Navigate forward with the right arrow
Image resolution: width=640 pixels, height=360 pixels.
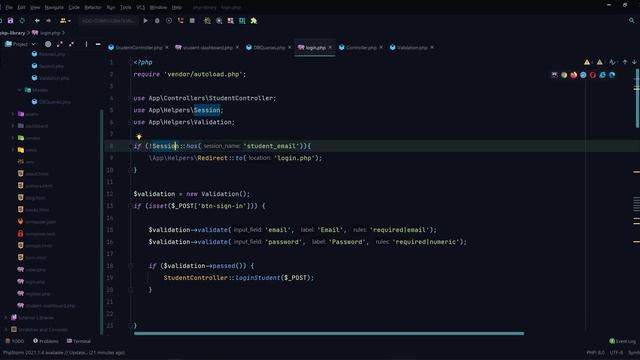tap(49, 20)
